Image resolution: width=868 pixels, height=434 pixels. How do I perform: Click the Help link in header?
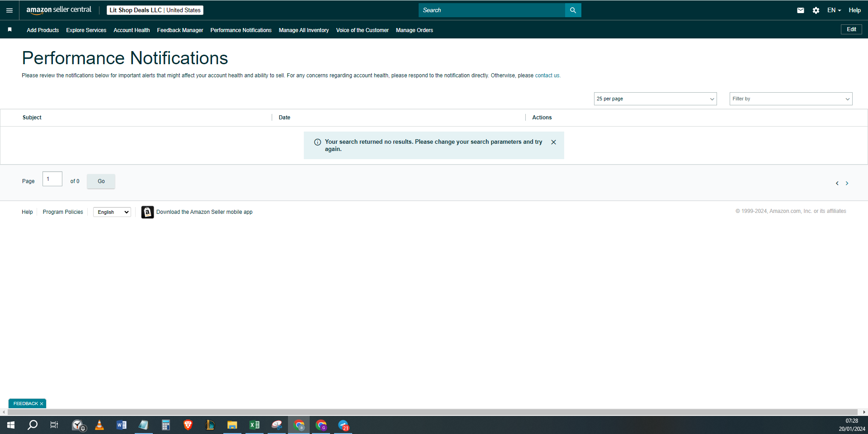[x=854, y=10]
